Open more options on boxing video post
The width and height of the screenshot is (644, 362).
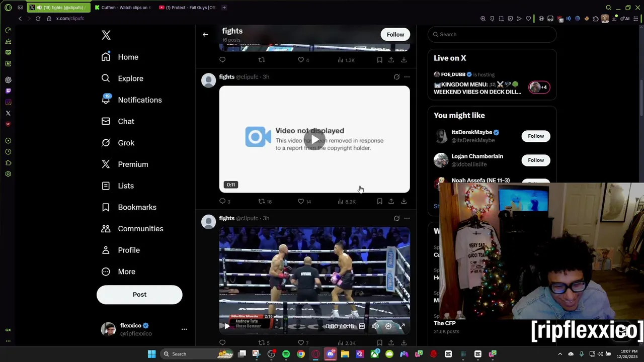point(407,218)
